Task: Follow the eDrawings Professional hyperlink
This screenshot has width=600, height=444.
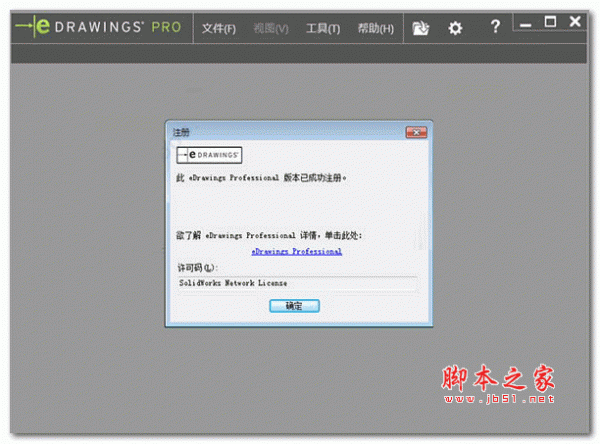Action: [297, 251]
